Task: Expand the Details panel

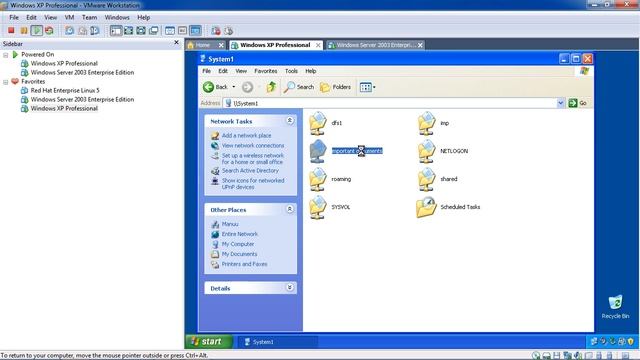Action: [289, 287]
